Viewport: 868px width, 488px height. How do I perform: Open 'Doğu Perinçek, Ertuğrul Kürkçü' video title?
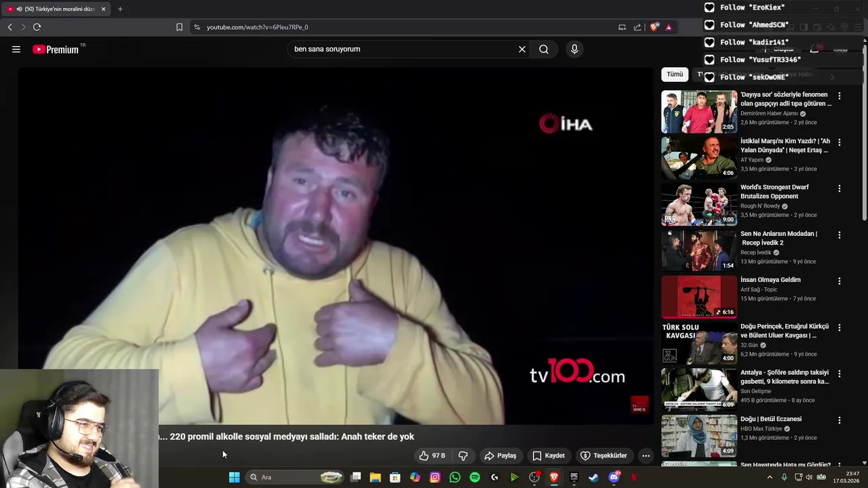click(785, 331)
